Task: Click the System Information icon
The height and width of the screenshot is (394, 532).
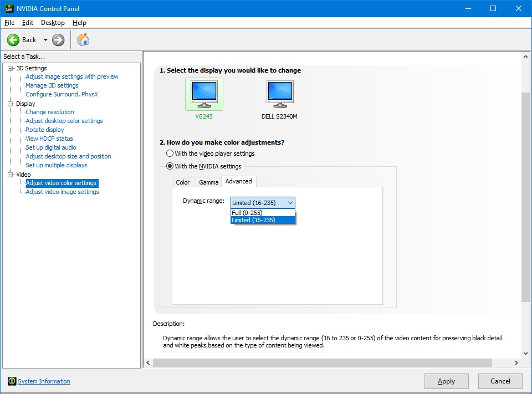Action: pos(12,381)
